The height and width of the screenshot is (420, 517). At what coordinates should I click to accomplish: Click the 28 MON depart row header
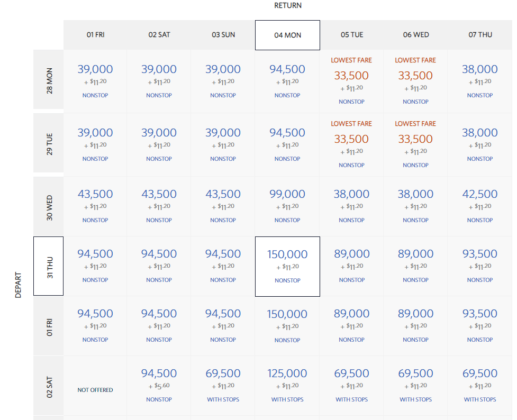coord(49,81)
